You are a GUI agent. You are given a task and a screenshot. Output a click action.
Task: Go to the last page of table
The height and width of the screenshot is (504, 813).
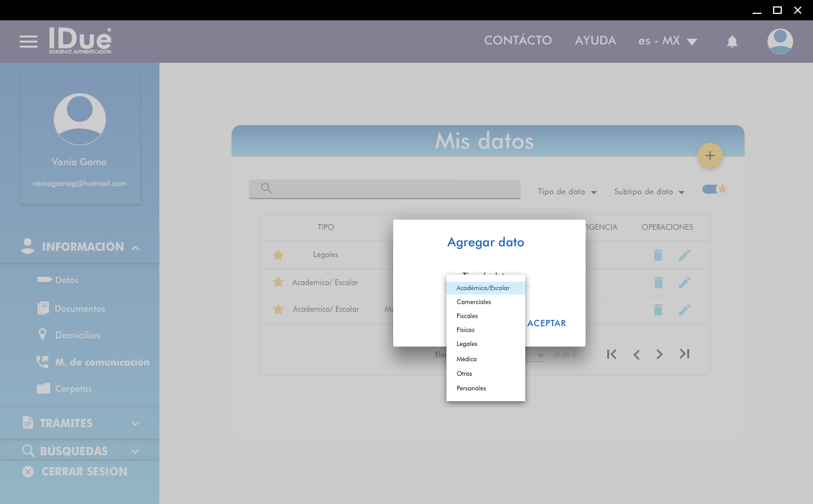tap(684, 354)
